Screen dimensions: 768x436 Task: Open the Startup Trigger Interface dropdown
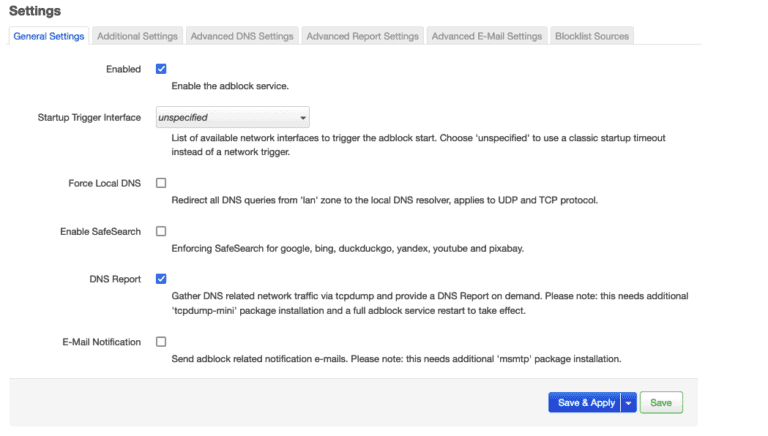[x=232, y=118]
